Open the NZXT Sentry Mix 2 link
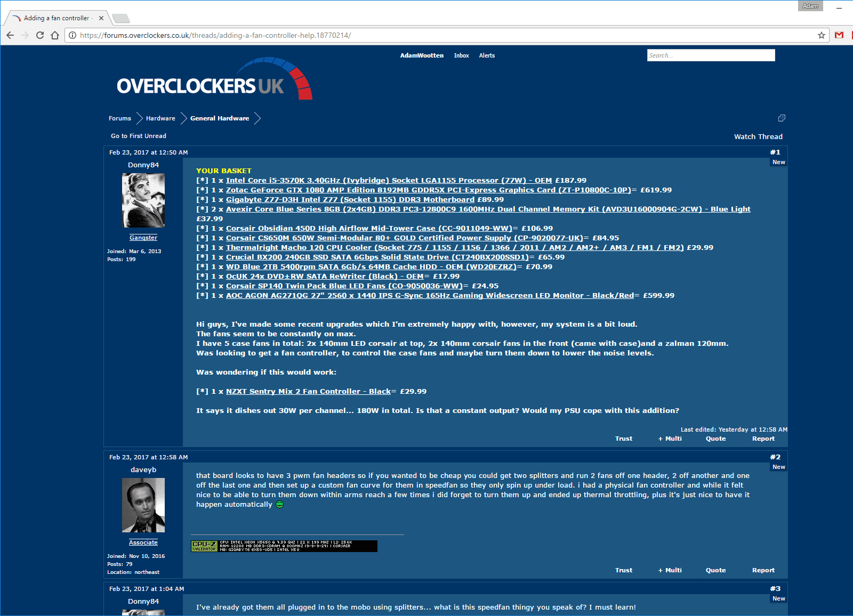Screen dimensions: 853x616 click(x=308, y=392)
